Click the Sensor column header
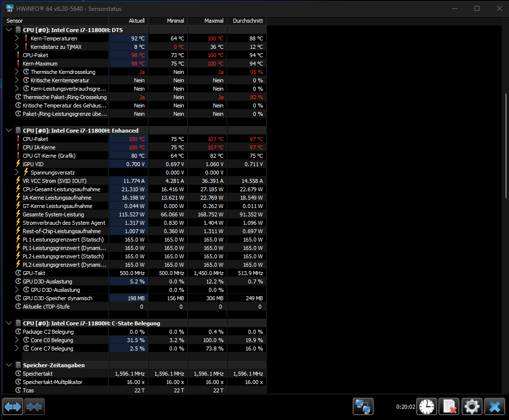Screen dimensions: 509x420 [x=56, y=21]
